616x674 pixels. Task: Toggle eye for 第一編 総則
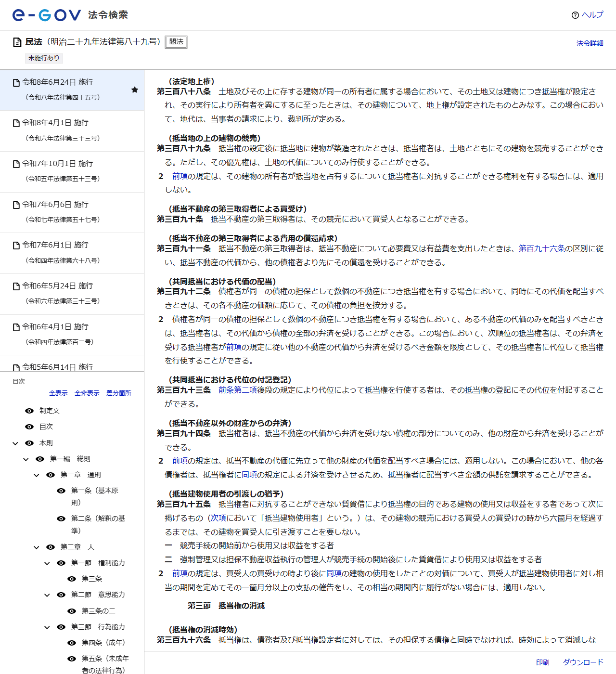(x=40, y=459)
